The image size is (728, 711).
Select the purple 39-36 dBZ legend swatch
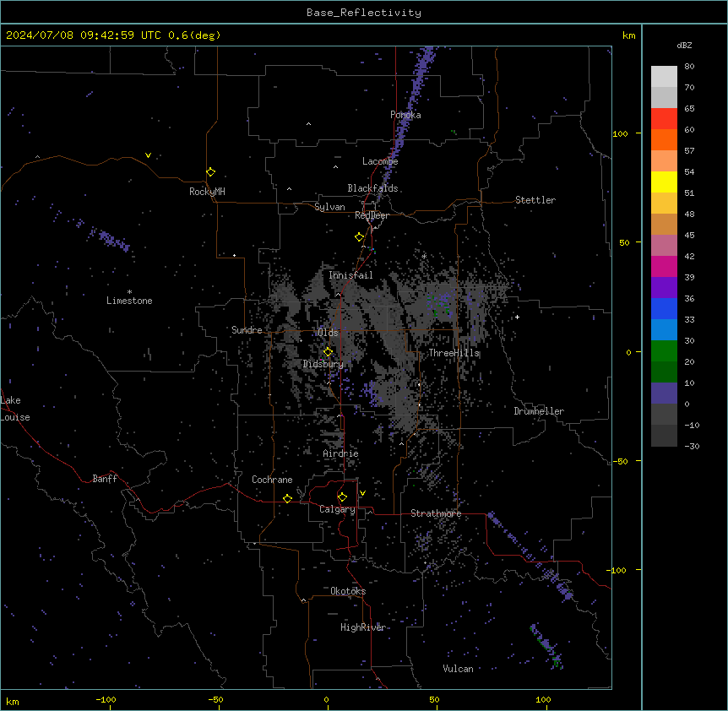coord(664,288)
